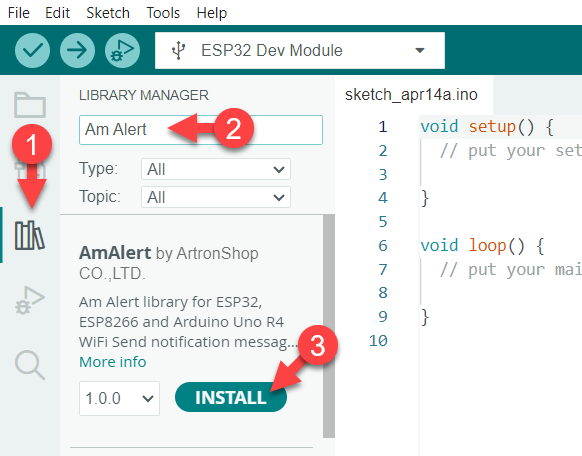Viewport: 582px width, 456px height.
Task: Open ESP32 Dev Module board dropdown
Action: [300, 50]
